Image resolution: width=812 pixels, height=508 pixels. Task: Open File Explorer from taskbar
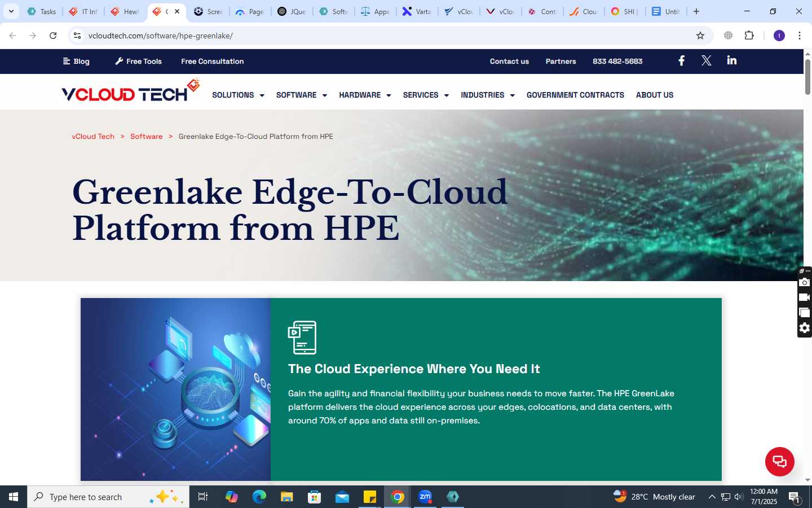[287, 497]
